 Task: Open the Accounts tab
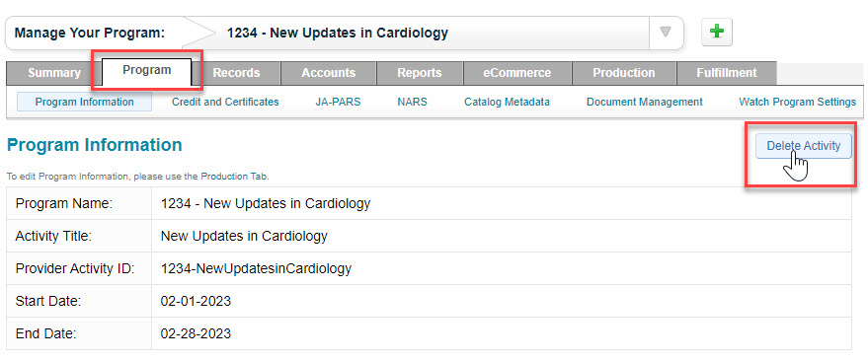coord(328,73)
